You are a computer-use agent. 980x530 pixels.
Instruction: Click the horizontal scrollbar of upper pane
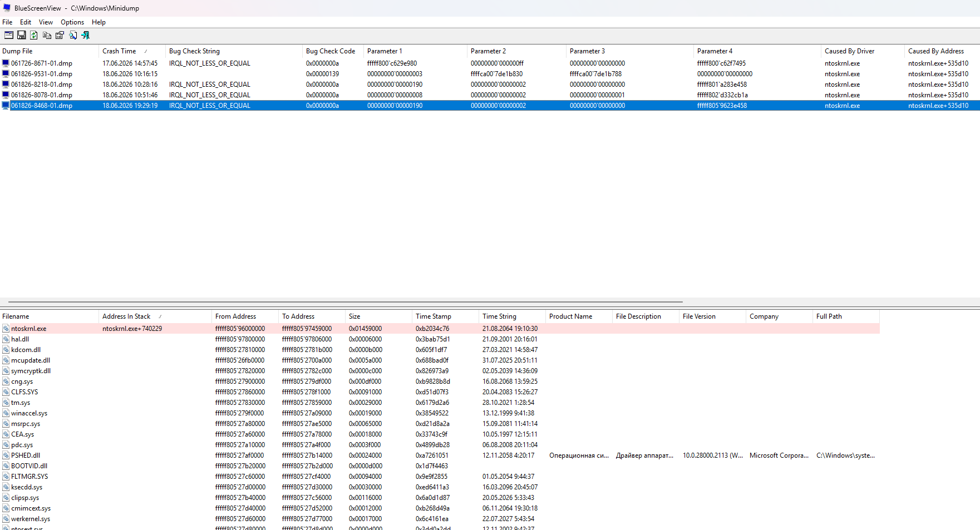pos(345,302)
